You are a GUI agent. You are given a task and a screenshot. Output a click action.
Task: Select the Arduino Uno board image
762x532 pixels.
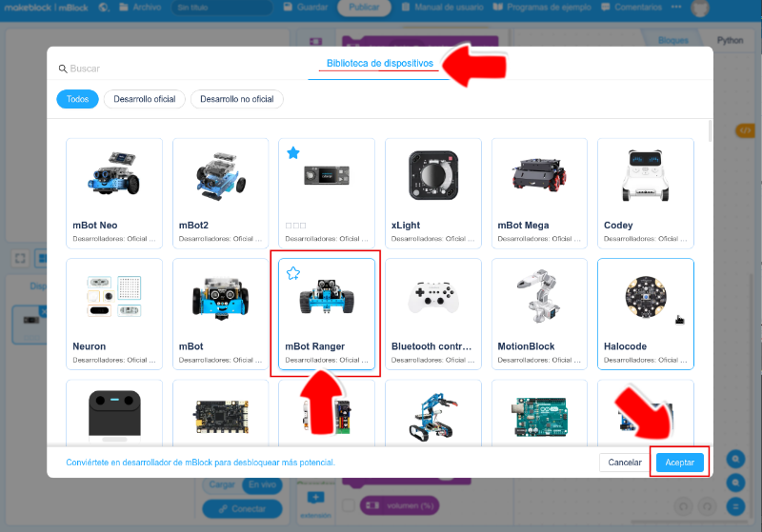[539, 418]
